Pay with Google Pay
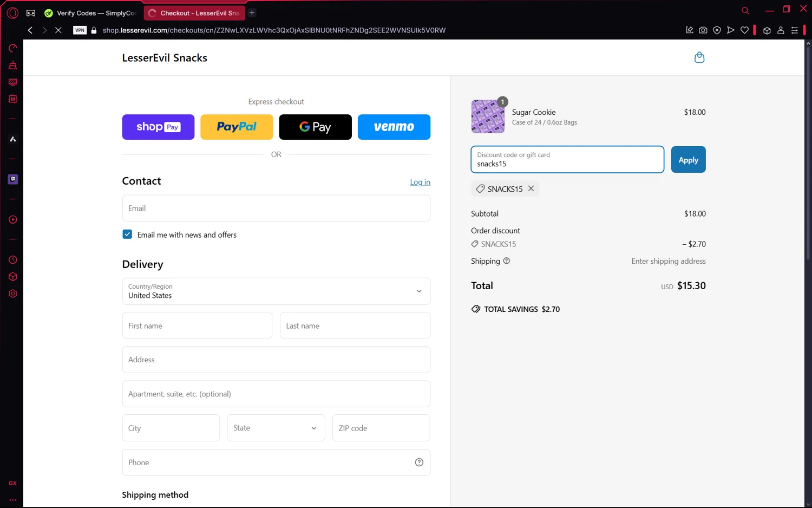The image size is (812, 508). [315, 127]
